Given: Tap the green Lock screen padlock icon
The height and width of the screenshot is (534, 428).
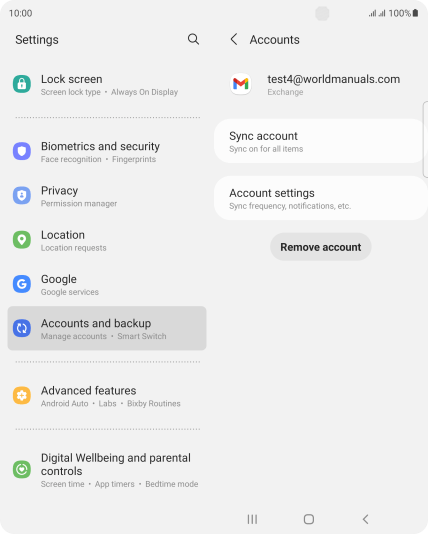Looking at the screenshot, I should coord(22,84).
